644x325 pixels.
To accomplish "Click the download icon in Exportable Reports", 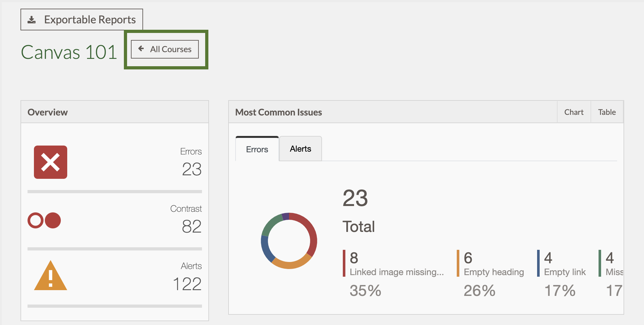I will tap(32, 20).
